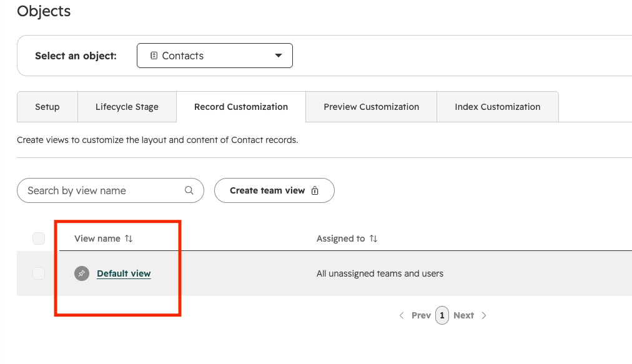
Task: Click the next page chevron arrow
Action: [x=484, y=315]
